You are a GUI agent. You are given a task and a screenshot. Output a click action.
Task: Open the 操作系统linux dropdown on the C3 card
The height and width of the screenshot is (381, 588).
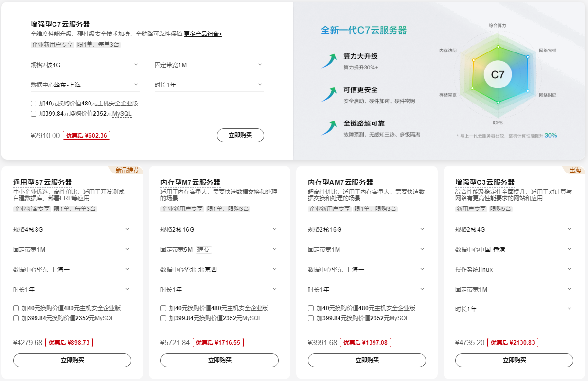pos(515,268)
